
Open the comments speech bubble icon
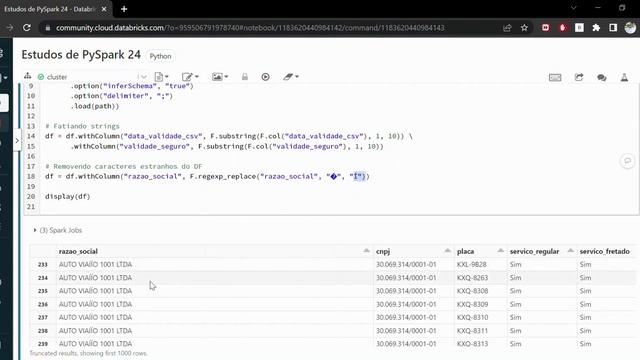602,78
